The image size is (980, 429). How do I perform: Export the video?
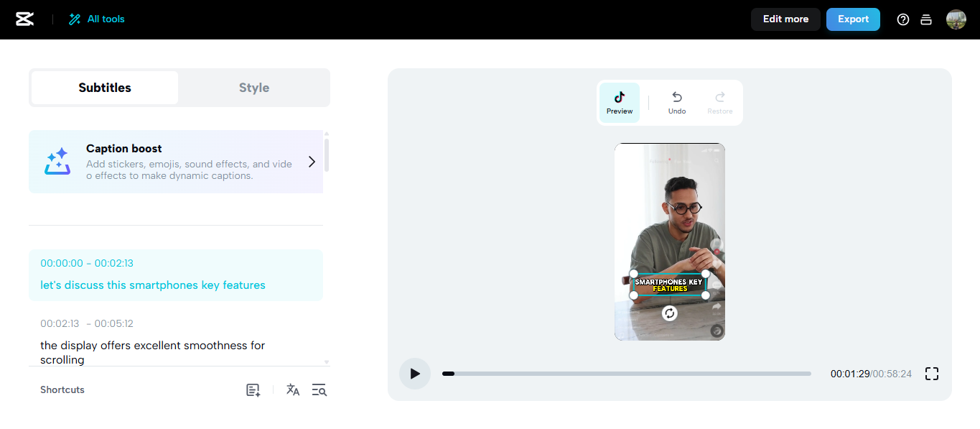coord(853,19)
